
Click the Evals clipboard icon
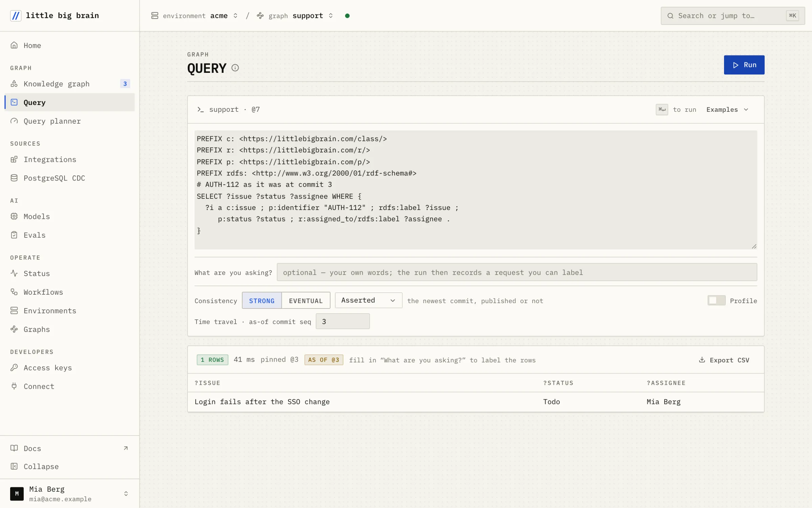pos(14,235)
